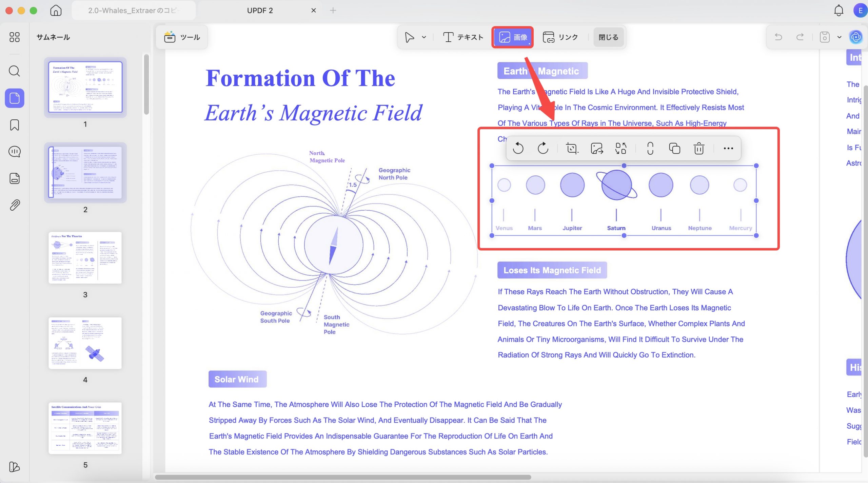Click the link icon in image toolbar
This screenshot has width=868, height=483.
[650, 148]
